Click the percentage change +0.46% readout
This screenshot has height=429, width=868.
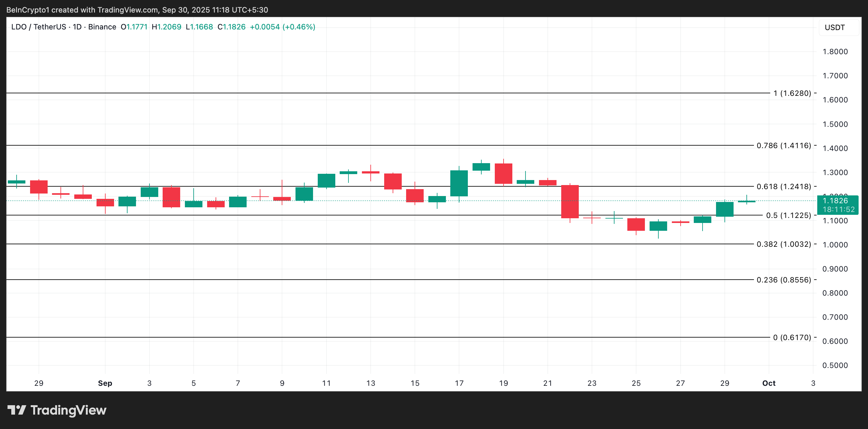299,27
